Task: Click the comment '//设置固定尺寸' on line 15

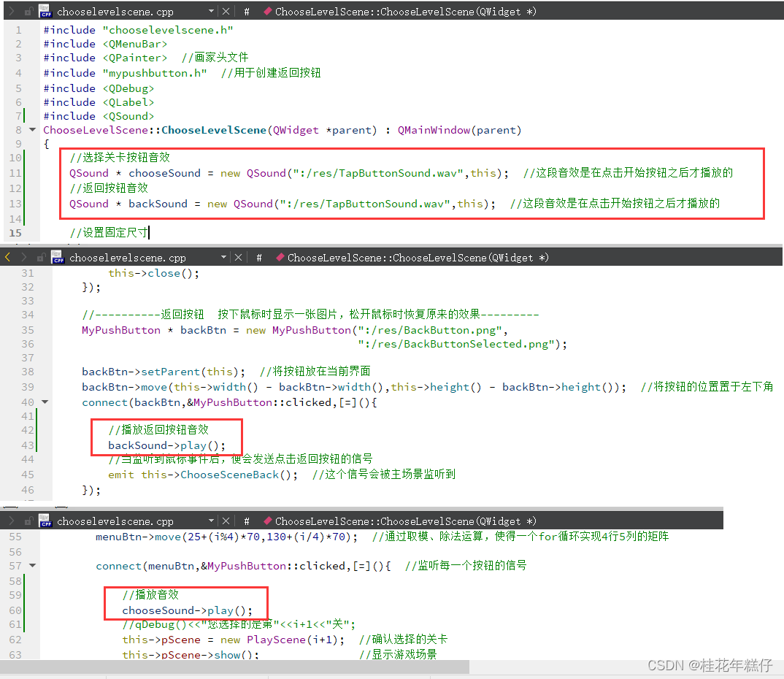Action: point(109,232)
